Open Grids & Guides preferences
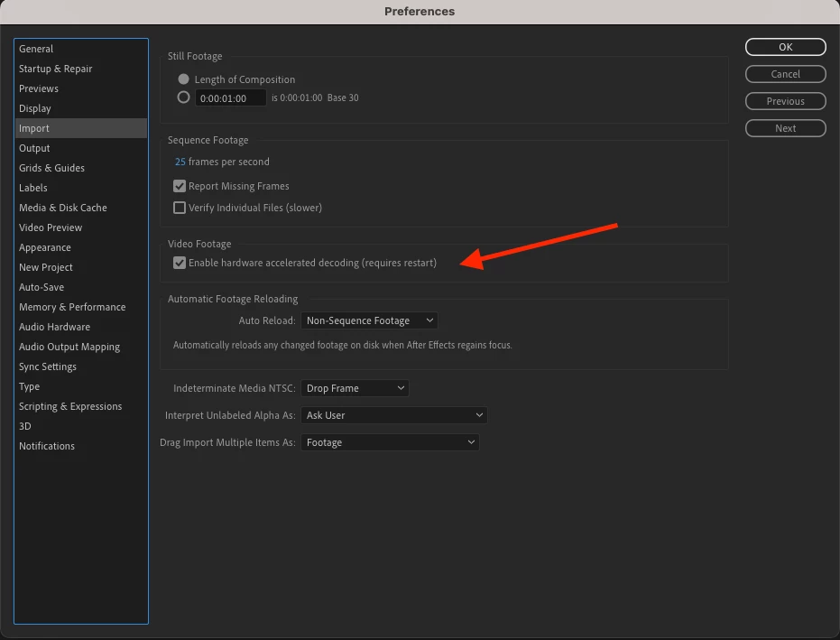The image size is (840, 640). pyautogui.click(x=81, y=168)
